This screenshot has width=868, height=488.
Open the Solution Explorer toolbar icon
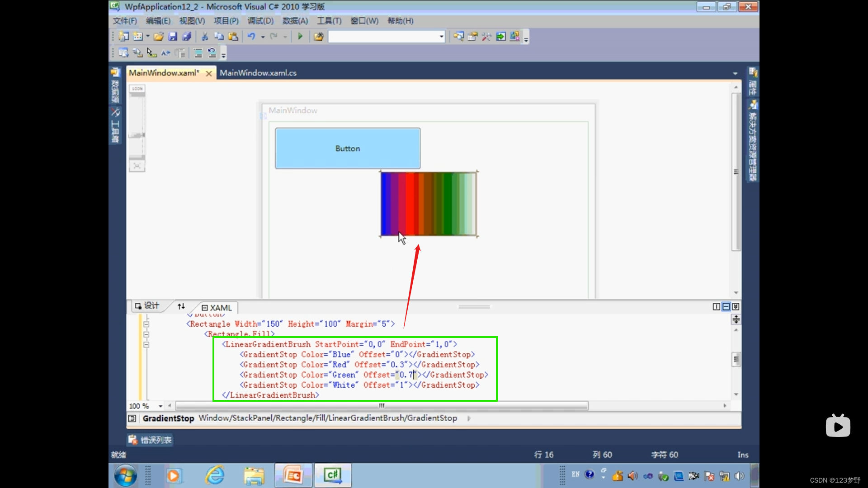458,37
